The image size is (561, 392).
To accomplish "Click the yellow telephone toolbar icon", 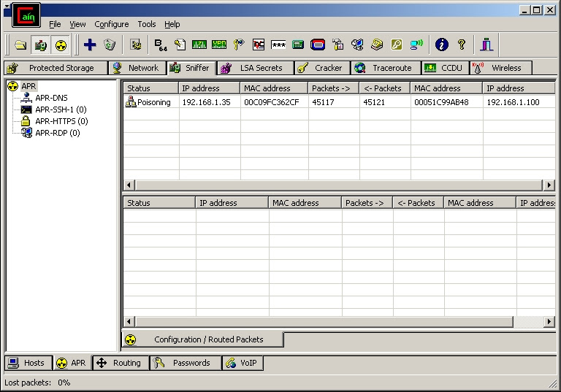I will tap(377, 45).
